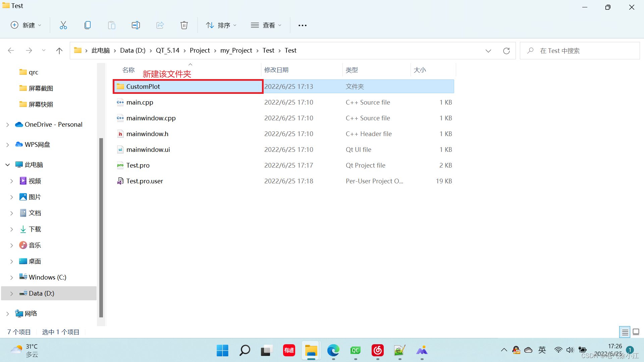Open the 排序 sort dropdown
This screenshot has width=644, height=362.
click(221, 25)
